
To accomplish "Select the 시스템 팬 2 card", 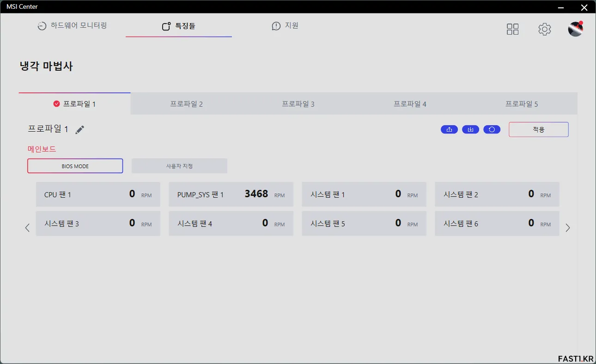I will click(x=497, y=194).
